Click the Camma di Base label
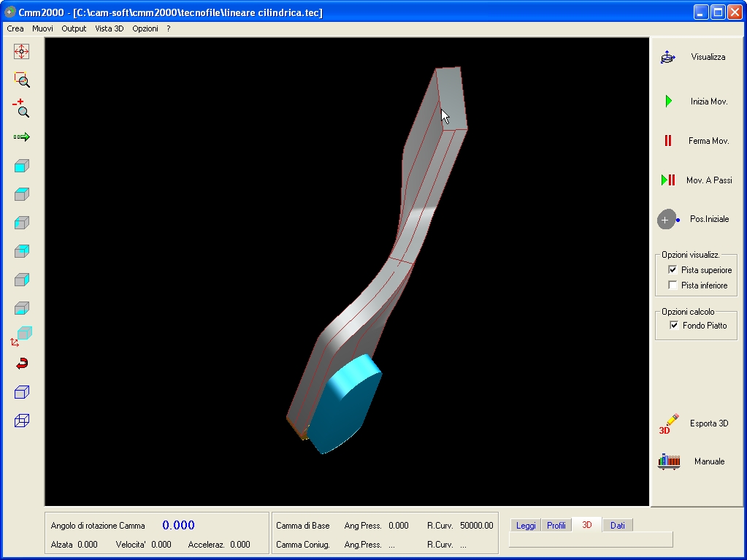The height and width of the screenshot is (560, 747). pos(303,526)
